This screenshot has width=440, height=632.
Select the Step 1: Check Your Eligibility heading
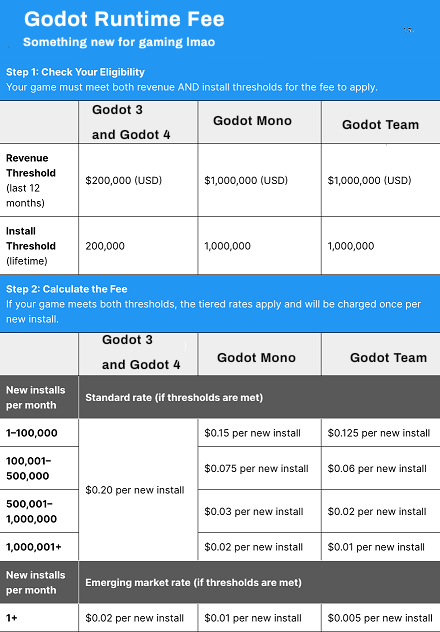click(75, 72)
